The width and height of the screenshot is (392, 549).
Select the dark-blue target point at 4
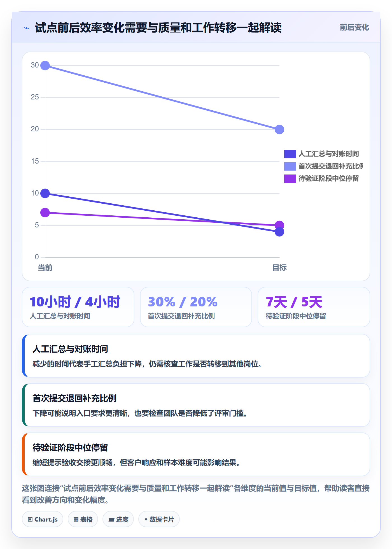(x=279, y=232)
